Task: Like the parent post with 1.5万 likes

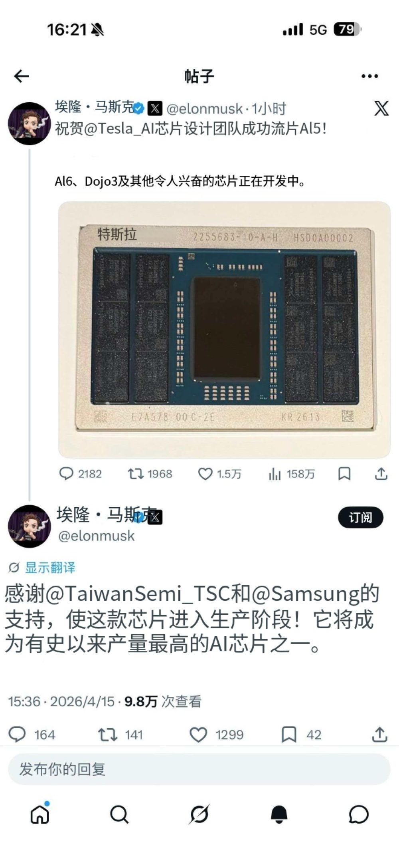Action: coord(219,474)
